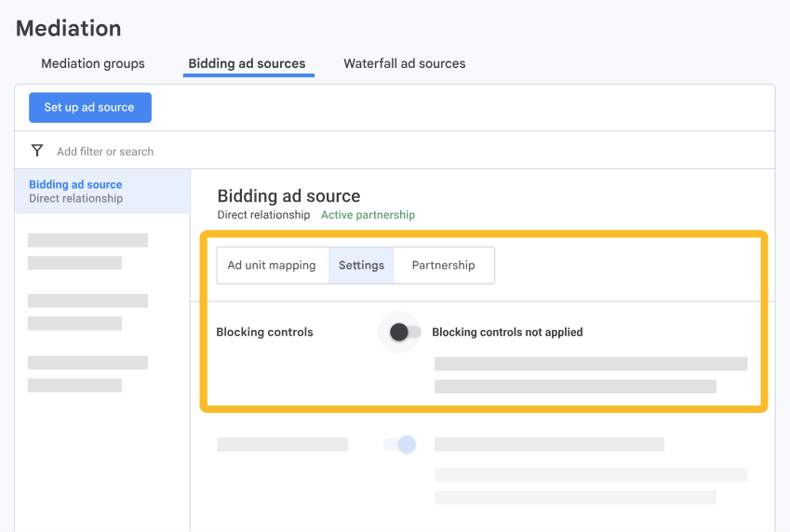Enable the Blocking controls toggle switch

[404, 332]
